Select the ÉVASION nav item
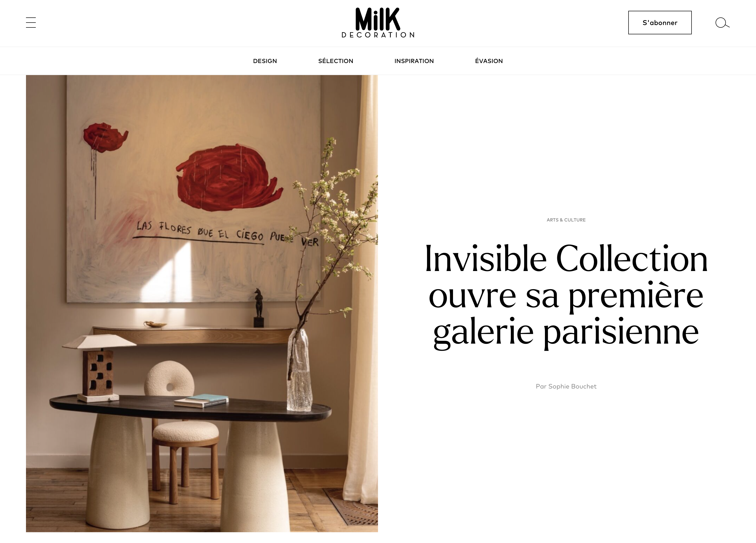Image resolution: width=756 pixels, height=543 pixels. coord(489,61)
